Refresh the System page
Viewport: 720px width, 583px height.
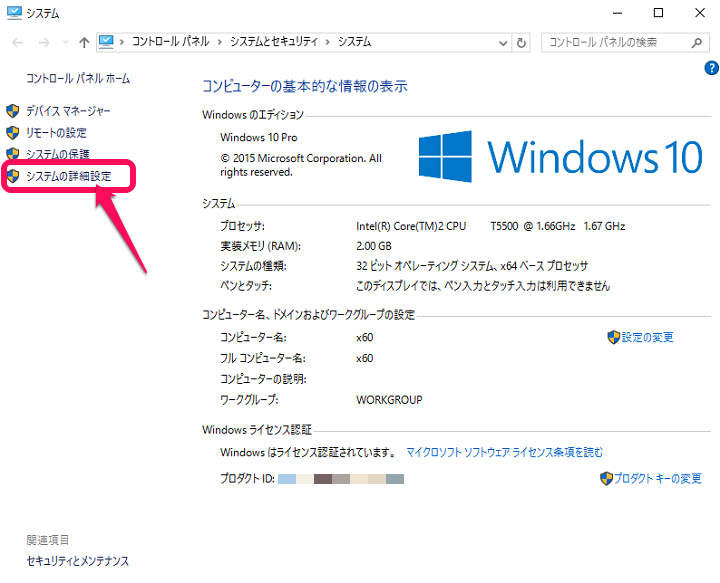pyautogui.click(x=521, y=43)
